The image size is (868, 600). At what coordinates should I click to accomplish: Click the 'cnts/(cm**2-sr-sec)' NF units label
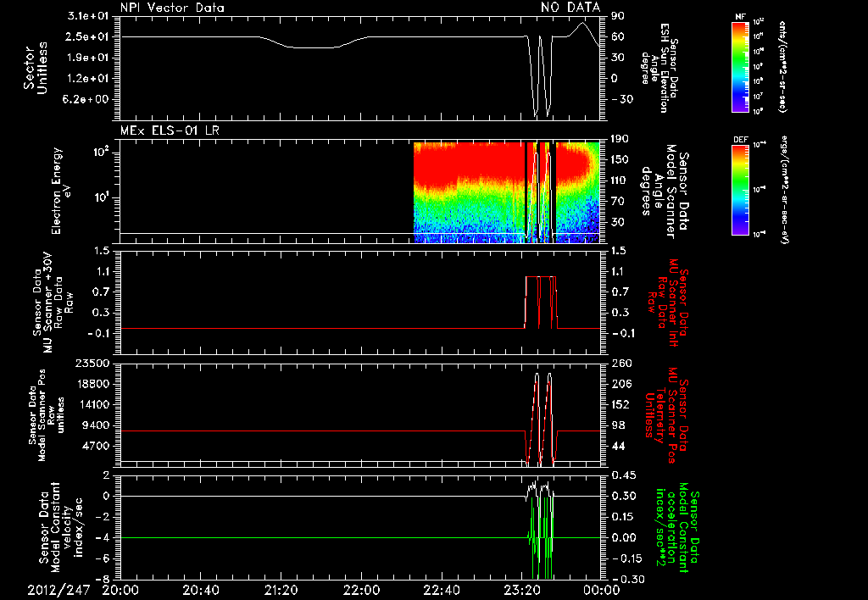(782, 66)
